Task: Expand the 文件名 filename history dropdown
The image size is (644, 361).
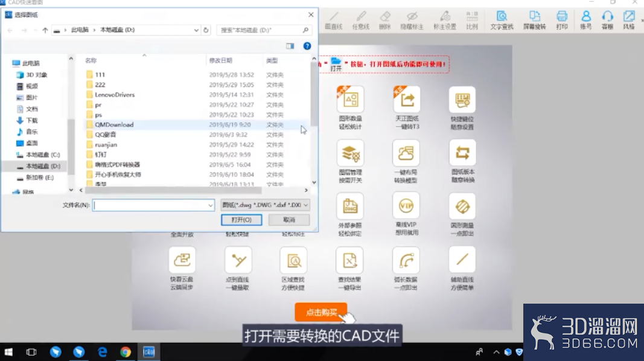Action: point(210,205)
